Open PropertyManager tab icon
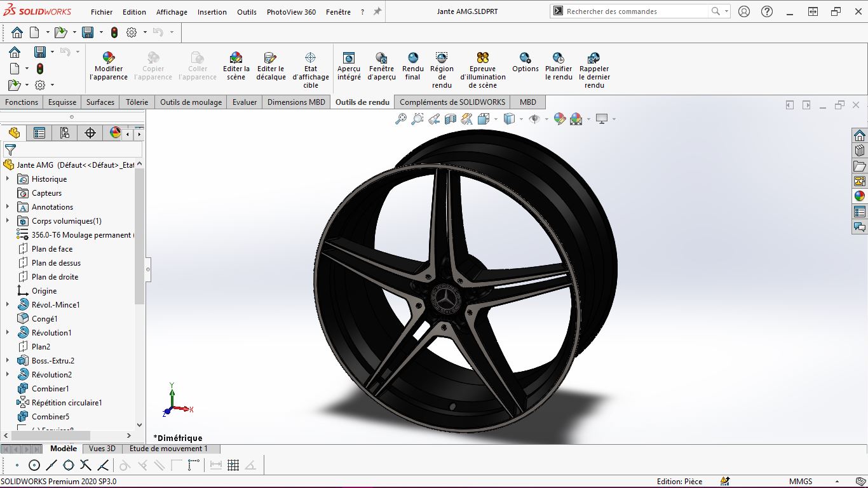The image size is (868, 488). pyautogui.click(x=39, y=133)
